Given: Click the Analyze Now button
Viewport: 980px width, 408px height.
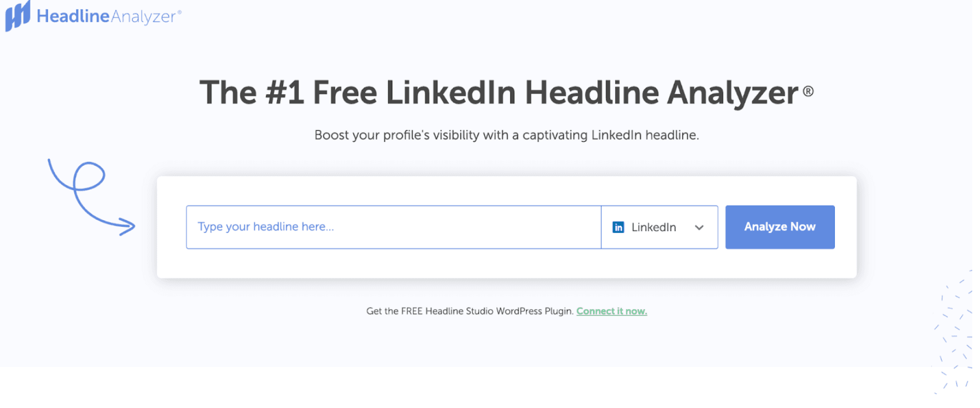Looking at the screenshot, I should tap(780, 227).
